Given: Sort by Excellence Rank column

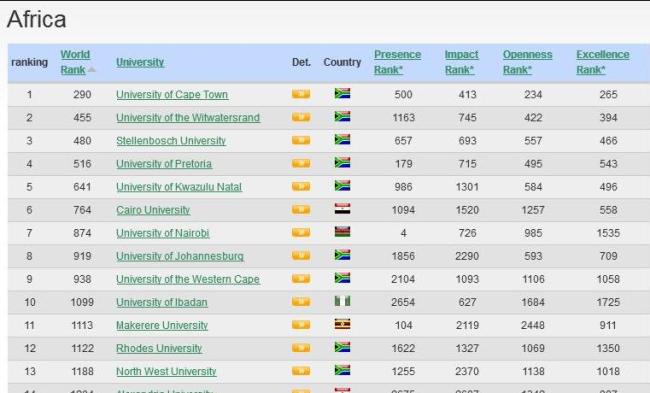Looking at the screenshot, I should tap(603, 62).
